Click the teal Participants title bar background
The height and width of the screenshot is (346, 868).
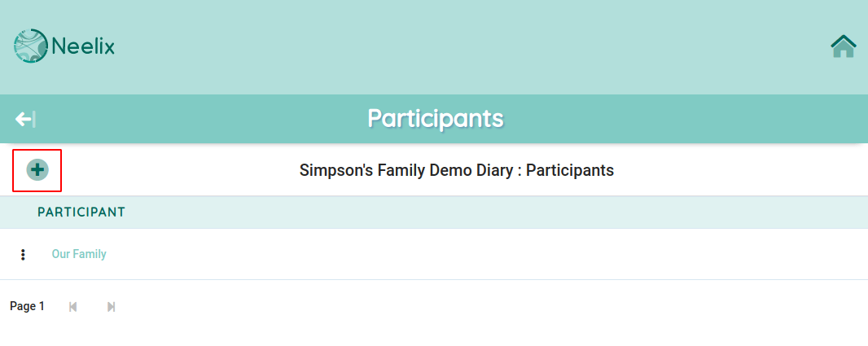click(664, 119)
